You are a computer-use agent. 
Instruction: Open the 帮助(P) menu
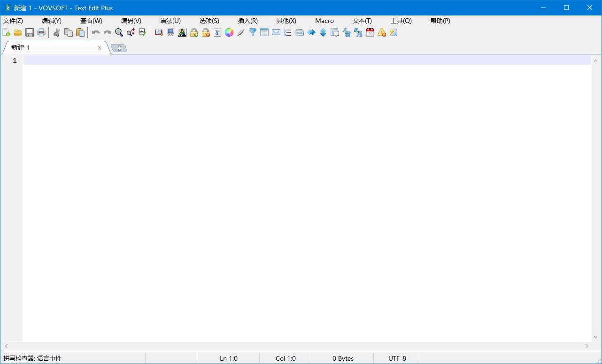tap(440, 21)
